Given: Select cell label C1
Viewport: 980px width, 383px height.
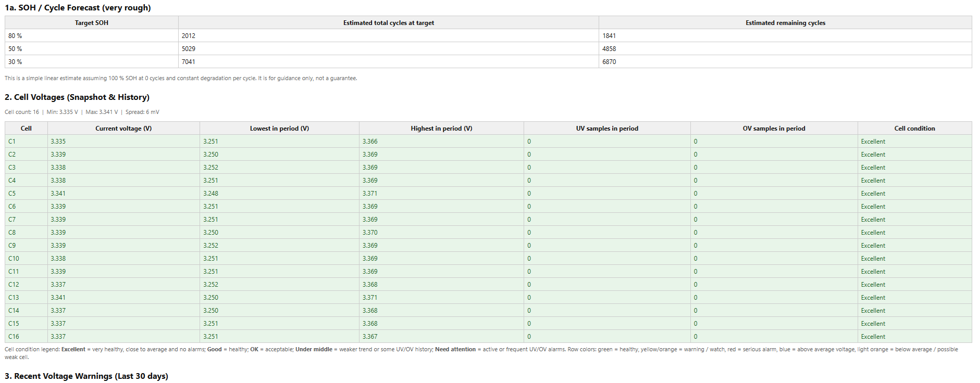Looking at the screenshot, I should (x=26, y=142).
